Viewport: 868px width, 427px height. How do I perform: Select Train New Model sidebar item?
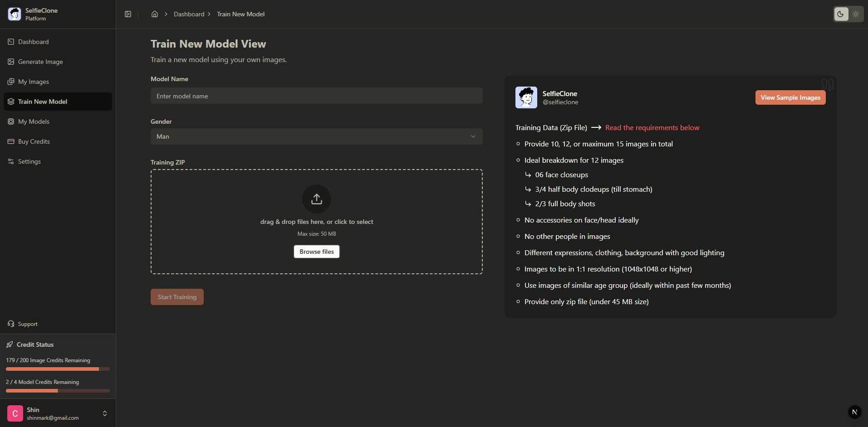coord(58,102)
